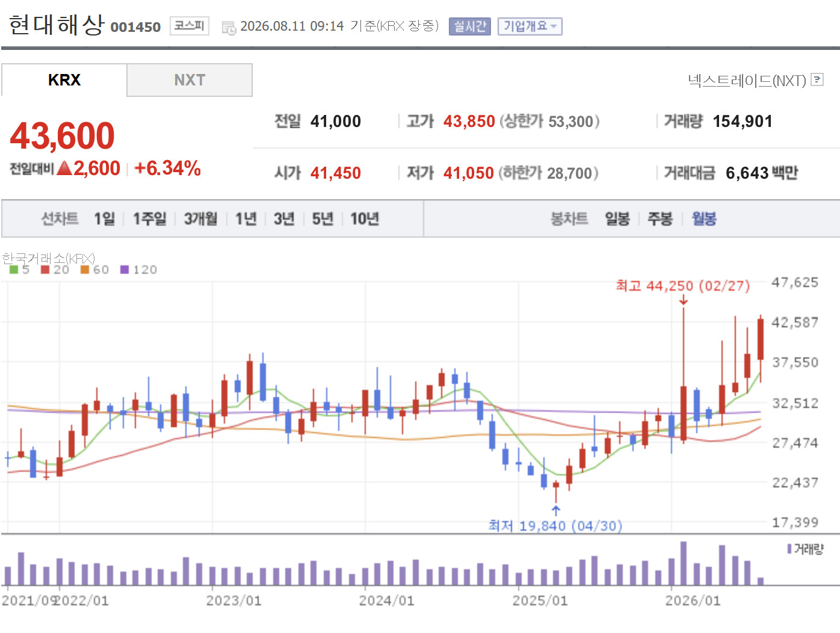The width and height of the screenshot is (840, 633).
Task: Click the 42,587 price axis label
Action: 795,323
